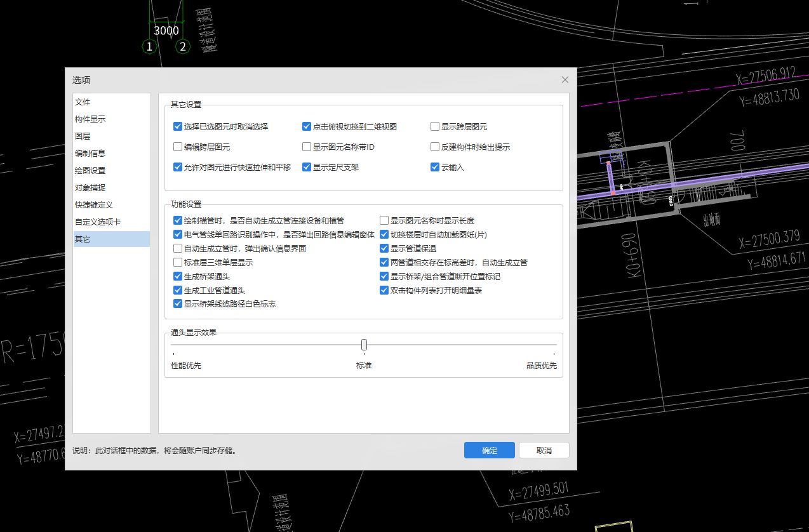Uncheck 显示桥架/组合管道断开位置标记

tap(384, 276)
